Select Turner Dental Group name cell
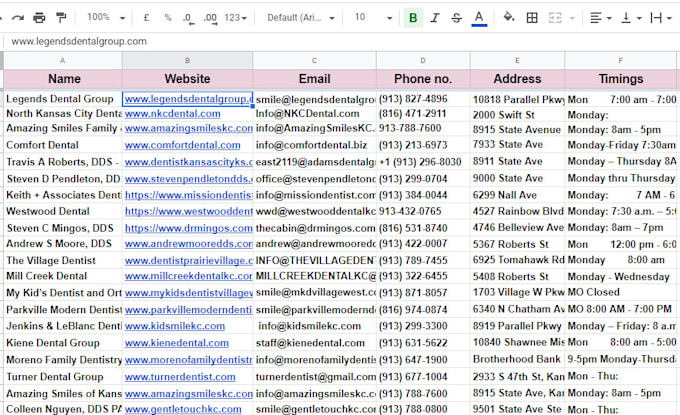Screen dimensions: 680x415 (63, 377)
